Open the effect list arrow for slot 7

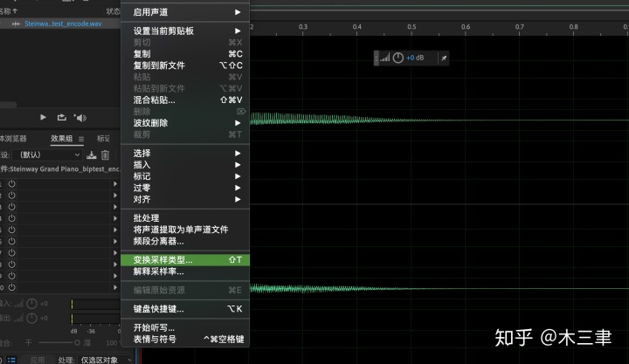pos(115,252)
